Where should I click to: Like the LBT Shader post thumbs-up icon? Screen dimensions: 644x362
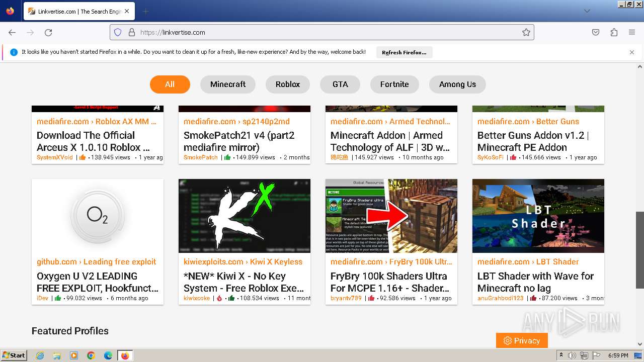[533, 298]
